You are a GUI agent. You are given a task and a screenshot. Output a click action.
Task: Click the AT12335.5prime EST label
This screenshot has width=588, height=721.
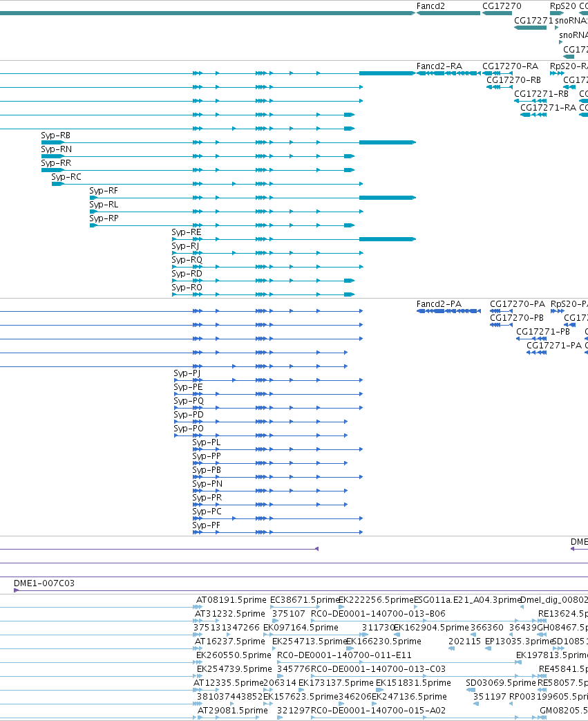tap(228, 683)
